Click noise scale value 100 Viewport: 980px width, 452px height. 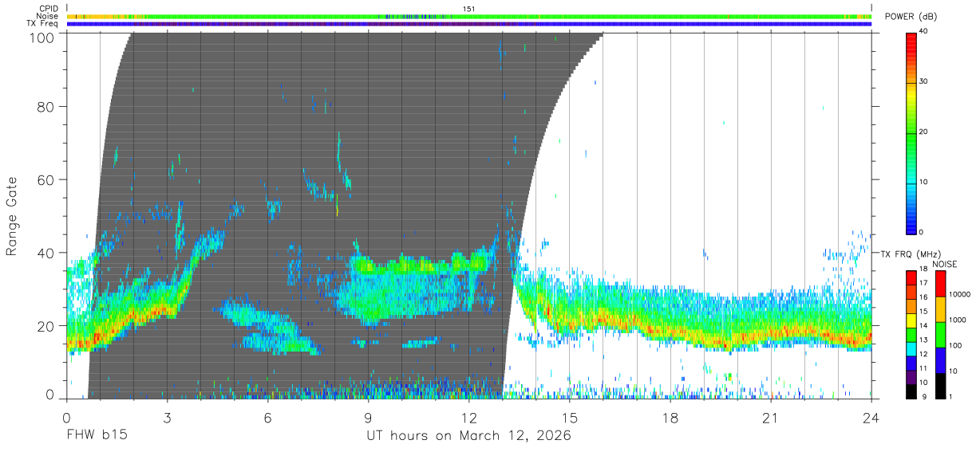click(955, 346)
